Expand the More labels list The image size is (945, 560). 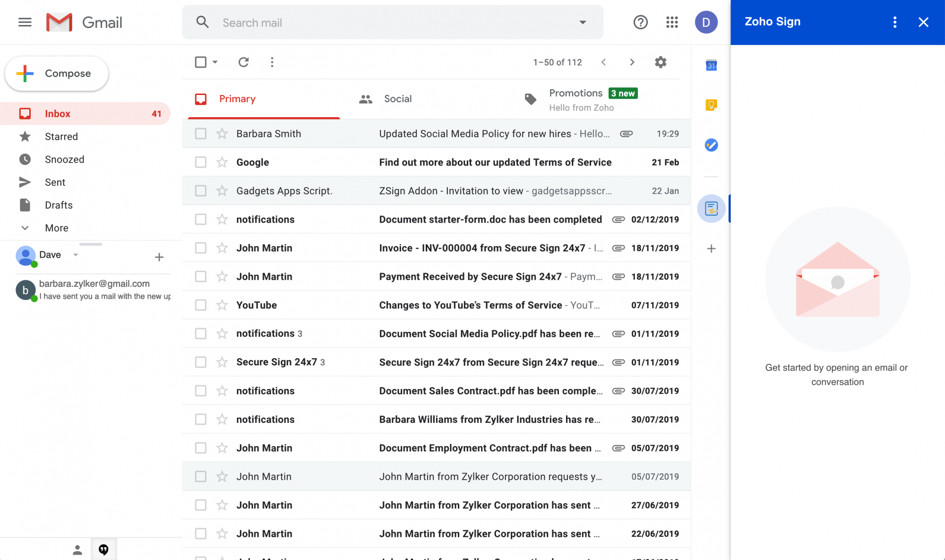[56, 228]
